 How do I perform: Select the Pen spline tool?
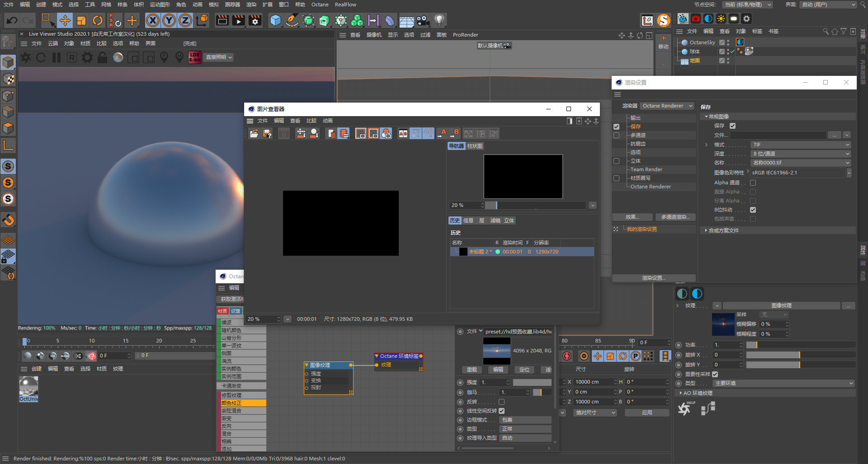point(292,20)
